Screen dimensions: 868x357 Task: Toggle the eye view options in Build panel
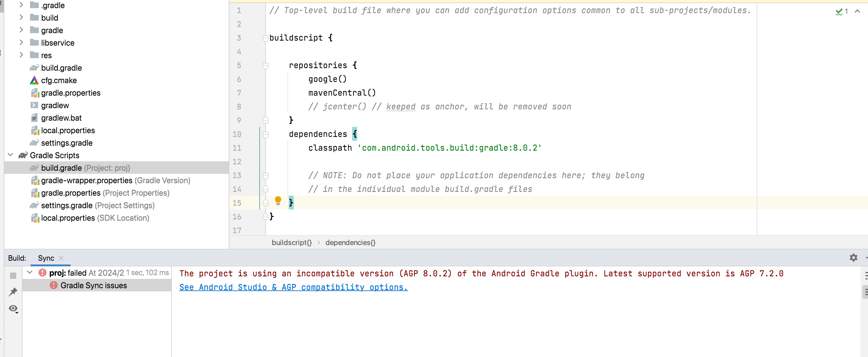click(13, 309)
